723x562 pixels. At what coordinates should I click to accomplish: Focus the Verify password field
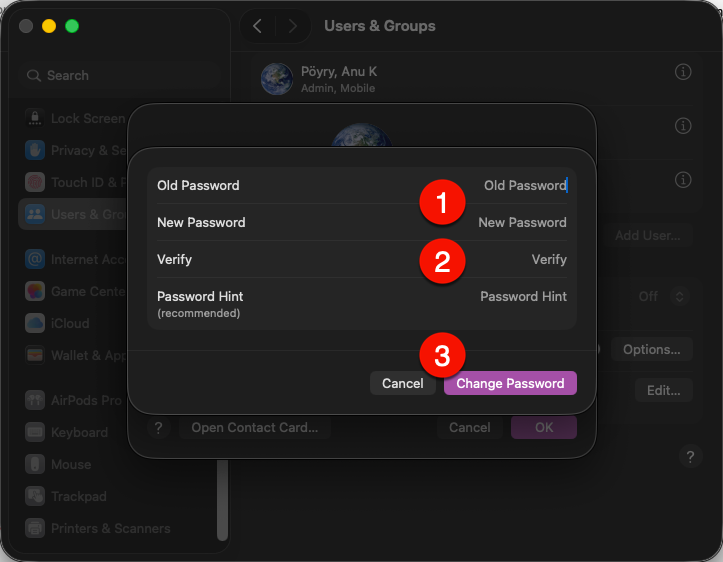[x=362, y=259]
